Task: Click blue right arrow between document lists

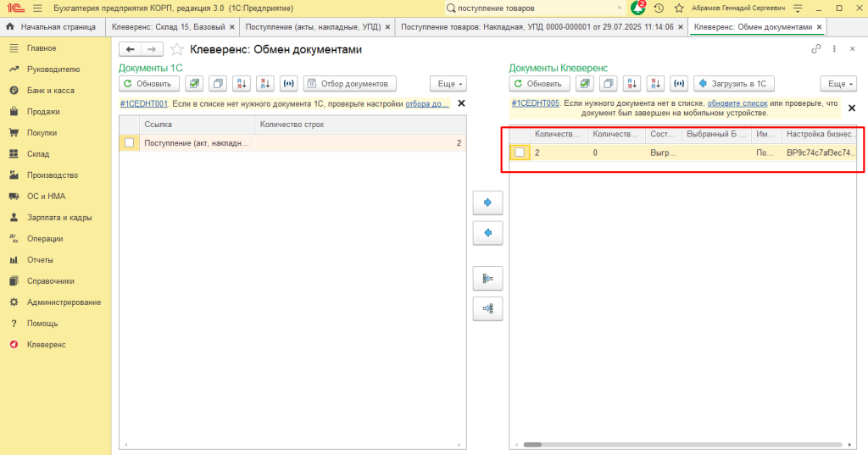Action: (x=487, y=203)
